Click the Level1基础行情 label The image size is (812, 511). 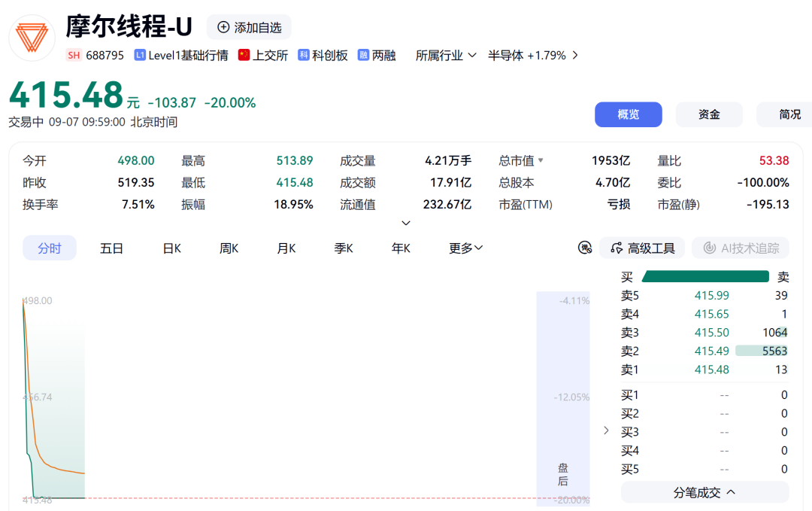(188, 56)
